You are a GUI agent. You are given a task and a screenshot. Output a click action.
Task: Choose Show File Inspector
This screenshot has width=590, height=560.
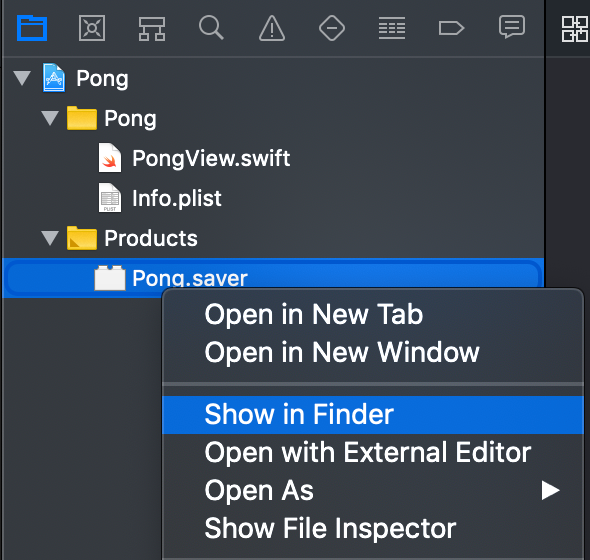[373, 528]
